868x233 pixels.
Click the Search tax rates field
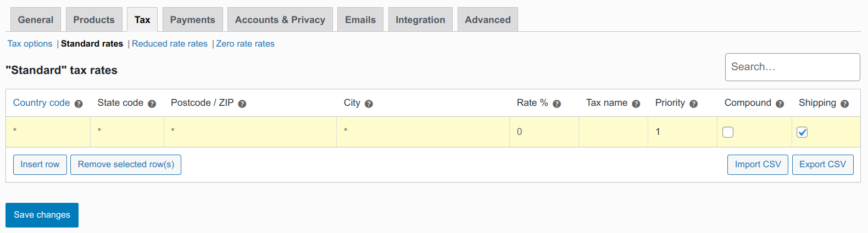pos(792,67)
